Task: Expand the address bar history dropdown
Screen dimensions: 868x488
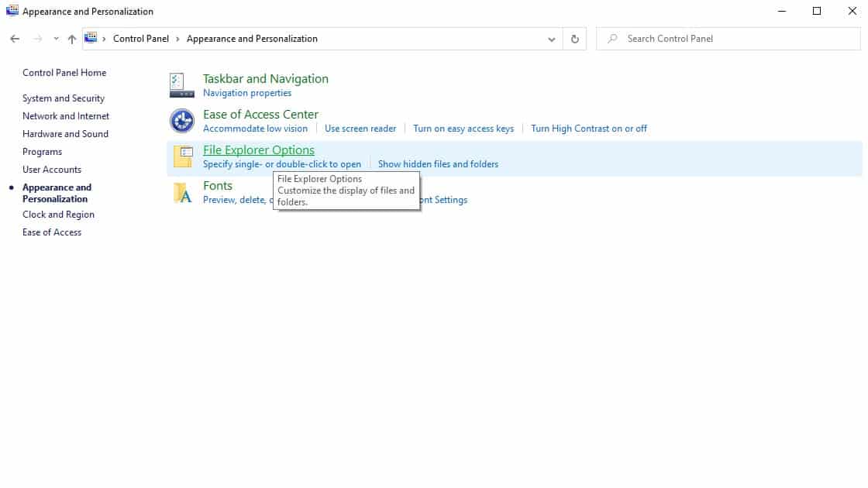Action: pyautogui.click(x=551, y=40)
